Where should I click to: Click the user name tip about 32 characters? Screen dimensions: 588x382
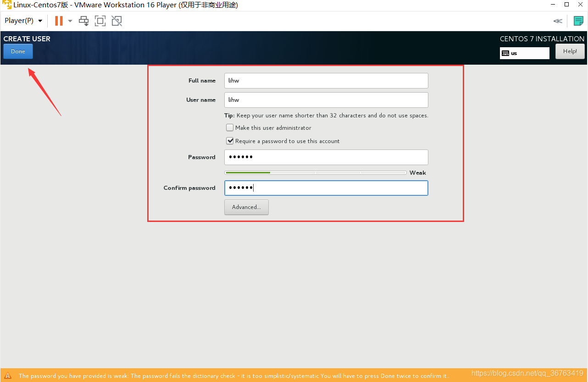[x=326, y=116]
